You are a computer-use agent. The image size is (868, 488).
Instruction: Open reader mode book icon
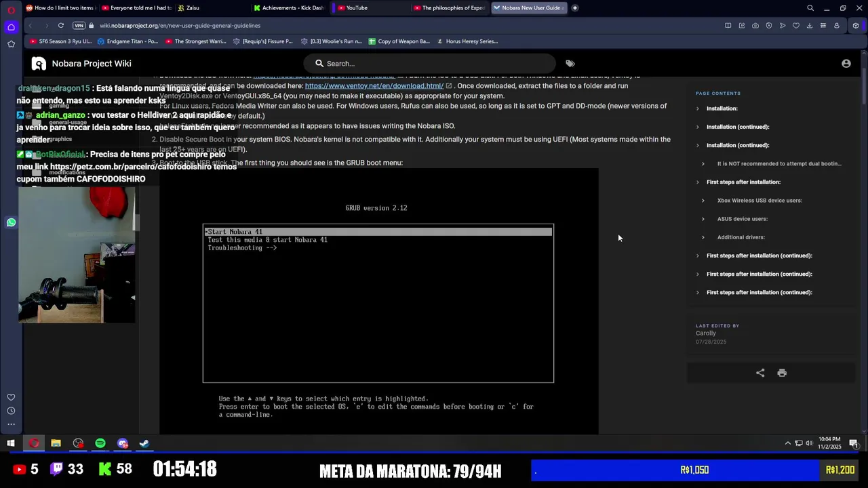point(728,26)
